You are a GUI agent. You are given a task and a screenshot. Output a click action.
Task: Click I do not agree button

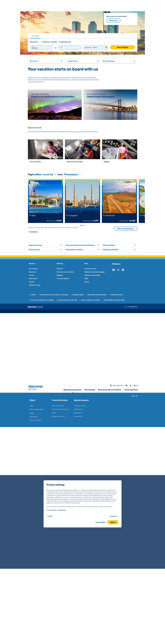100,522
